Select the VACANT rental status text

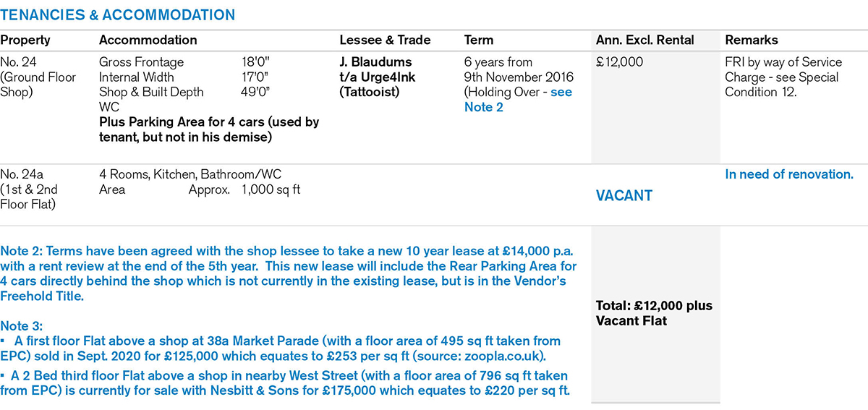pos(624,196)
